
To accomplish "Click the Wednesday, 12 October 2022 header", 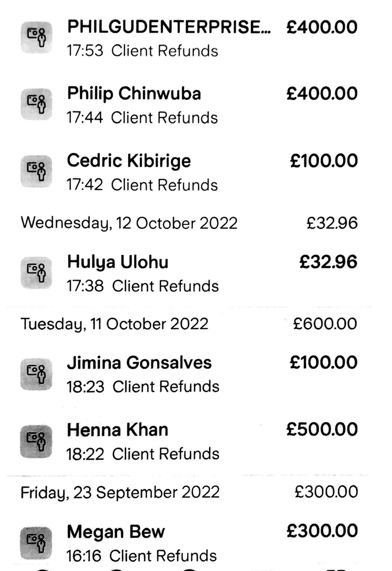I will tap(129, 223).
